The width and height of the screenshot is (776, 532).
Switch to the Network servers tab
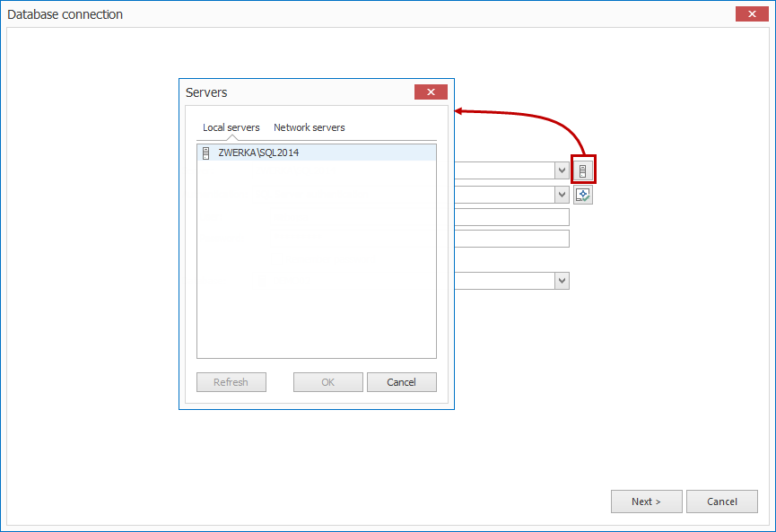[x=309, y=127]
